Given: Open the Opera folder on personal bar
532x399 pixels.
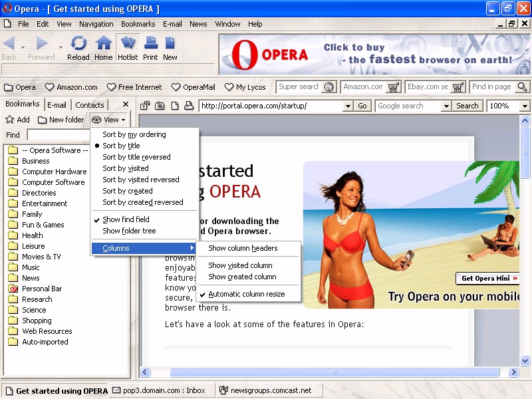Looking at the screenshot, I should [x=20, y=87].
